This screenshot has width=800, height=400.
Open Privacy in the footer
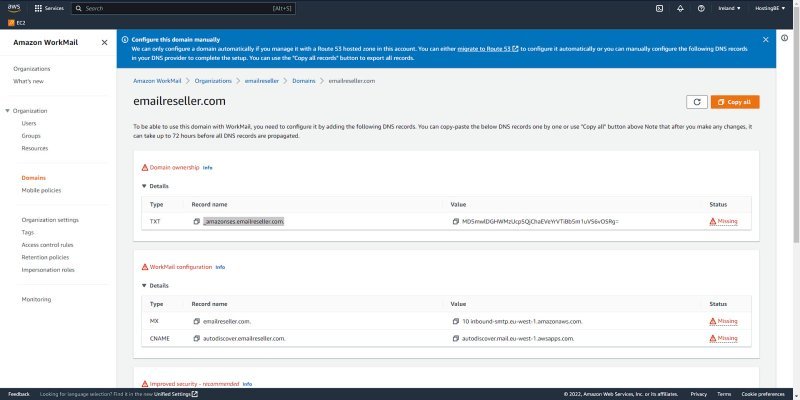(x=698, y=394)
